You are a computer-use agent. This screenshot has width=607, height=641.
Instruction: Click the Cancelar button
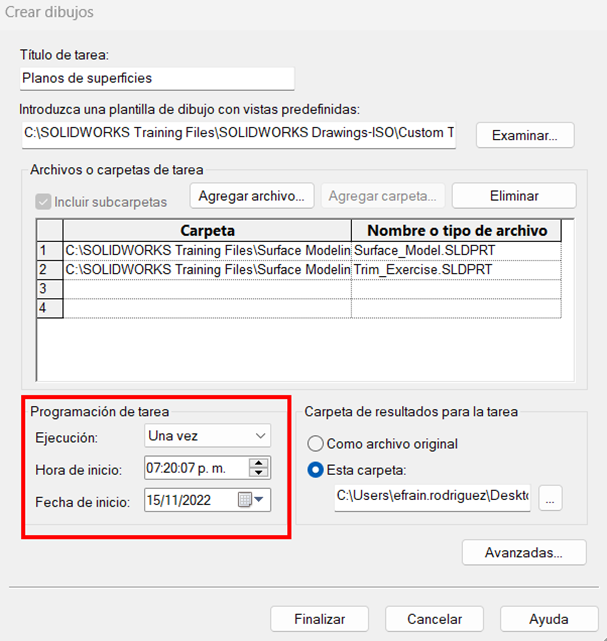(435, 619)
